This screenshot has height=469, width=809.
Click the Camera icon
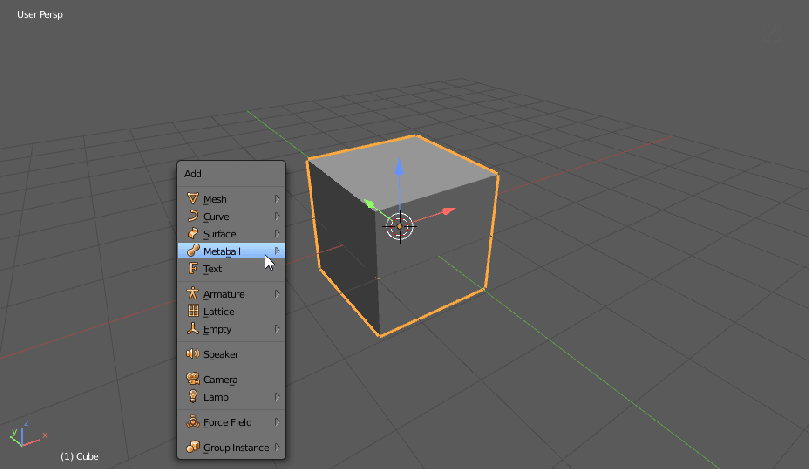click(193, 379)
